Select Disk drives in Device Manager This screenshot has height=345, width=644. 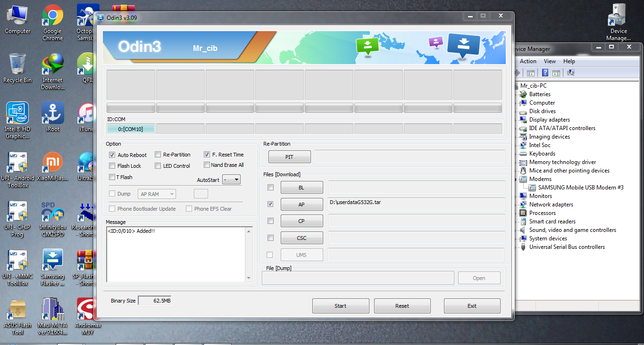click(x=543, y=111)
